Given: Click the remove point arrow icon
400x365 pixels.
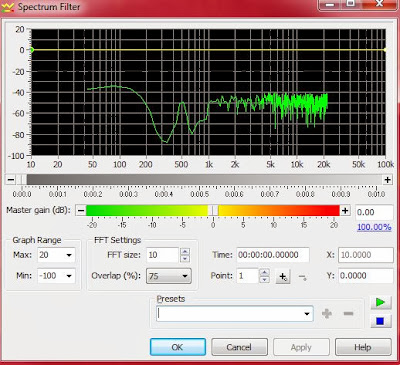Looking at the screenshot, I should [303, 277].
